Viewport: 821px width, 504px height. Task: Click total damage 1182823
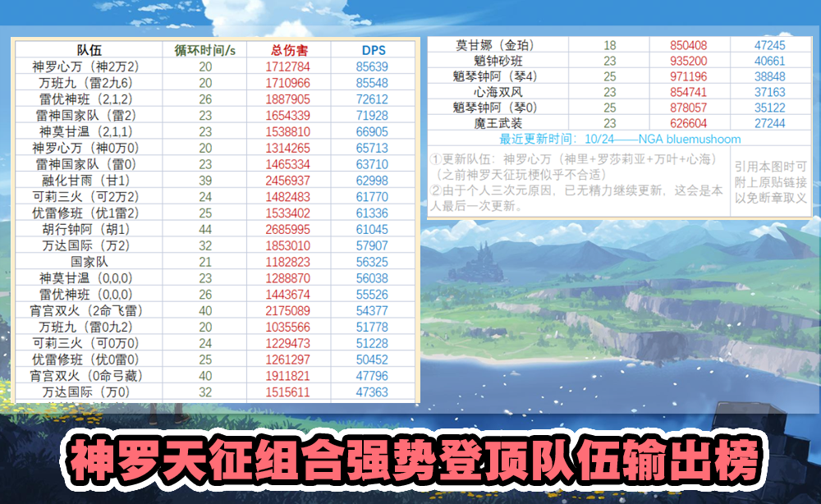(x=287, y=262)
